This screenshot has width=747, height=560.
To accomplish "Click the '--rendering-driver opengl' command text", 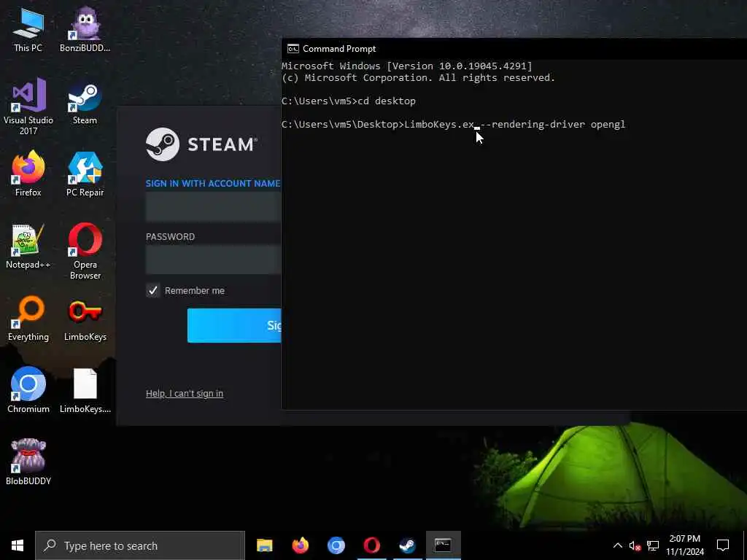I will click(x=553, y=124).
